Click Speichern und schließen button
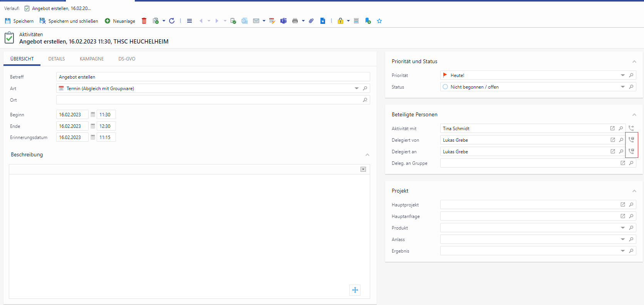Viewport: 644px width, 305px height. 69,21
